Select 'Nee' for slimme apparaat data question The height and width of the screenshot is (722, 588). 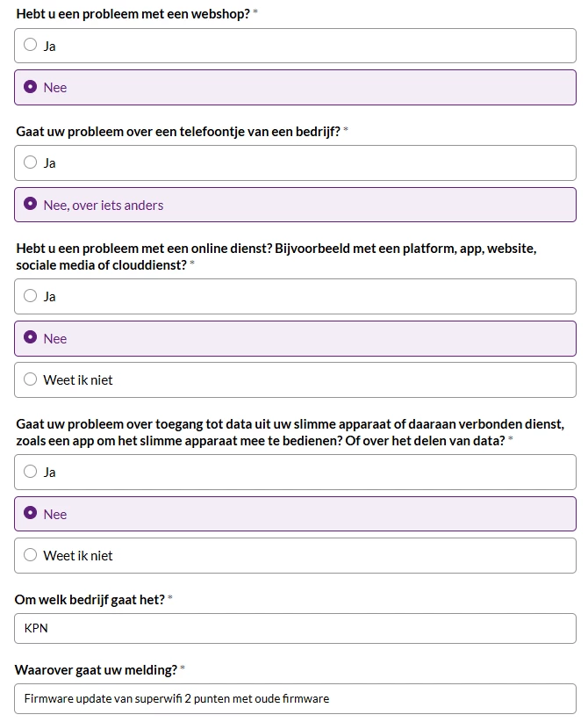(x=295, y=514)
